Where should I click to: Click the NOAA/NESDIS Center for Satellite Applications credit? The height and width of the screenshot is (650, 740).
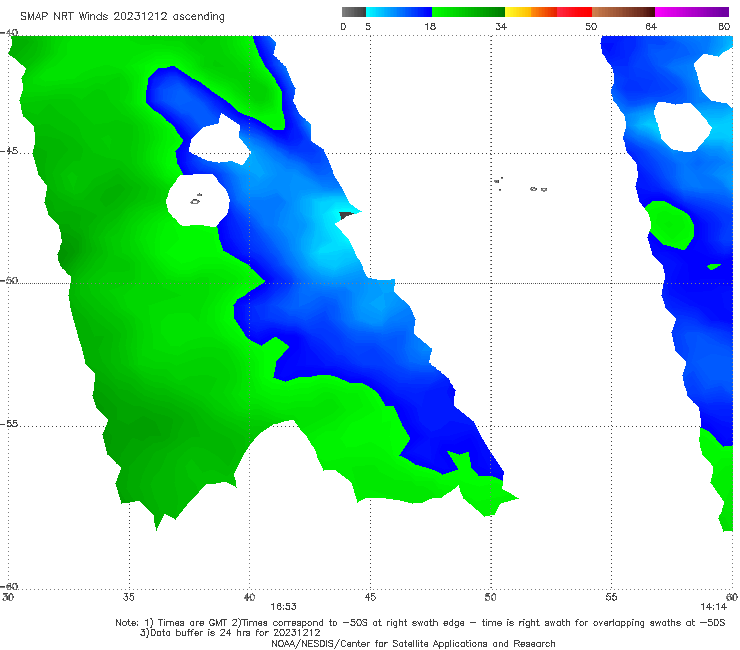413,644
